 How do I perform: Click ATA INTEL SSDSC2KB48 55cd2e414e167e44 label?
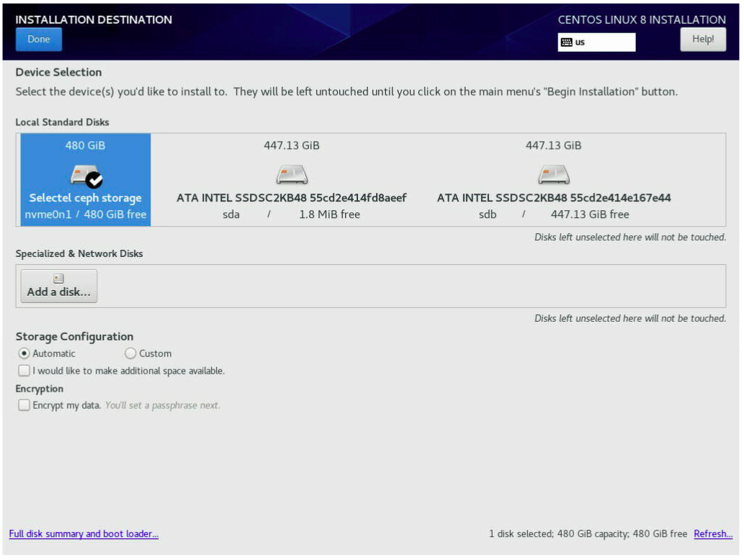(554, 198)
